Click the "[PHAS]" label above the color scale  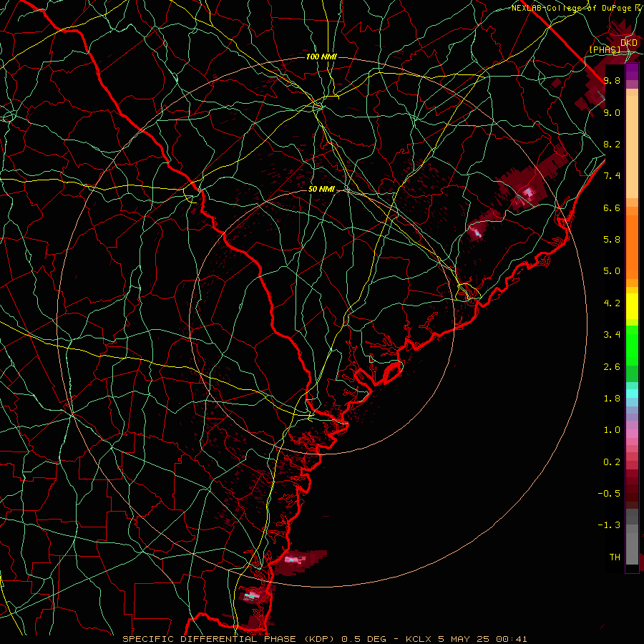coord(605,49)
